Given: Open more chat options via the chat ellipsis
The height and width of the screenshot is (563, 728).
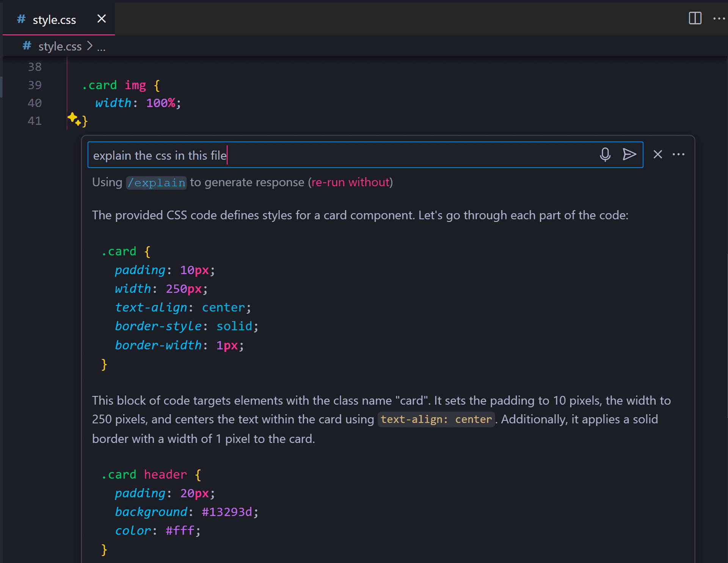Looking at the screenshot, I should pyautogui.click(x=678, y=154).
